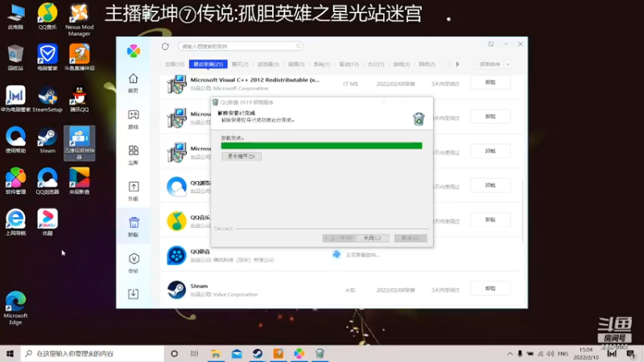
Task: Uninstall QQ音乐 from the software list
Action: [490, 220]
